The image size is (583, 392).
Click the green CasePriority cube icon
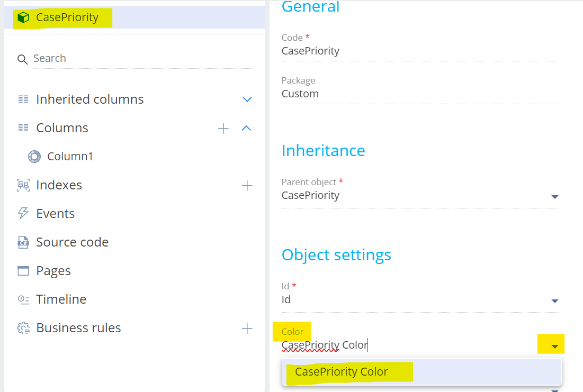[23, 17]
